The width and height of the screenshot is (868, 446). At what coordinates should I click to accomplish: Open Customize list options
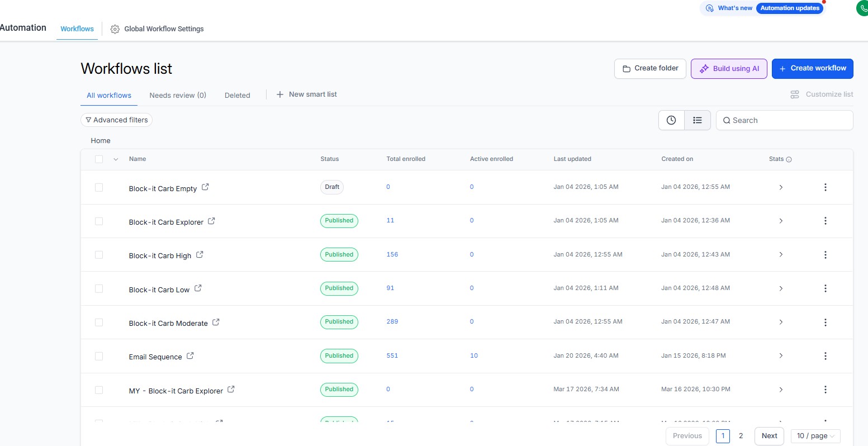click(822, 94)
